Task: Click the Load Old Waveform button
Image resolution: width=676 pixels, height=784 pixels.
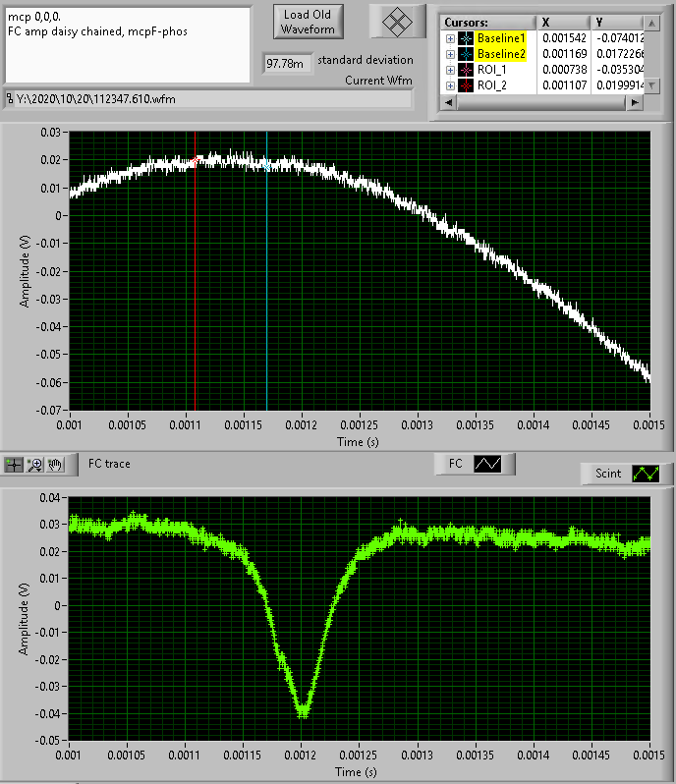Action: tap(309, 22)
